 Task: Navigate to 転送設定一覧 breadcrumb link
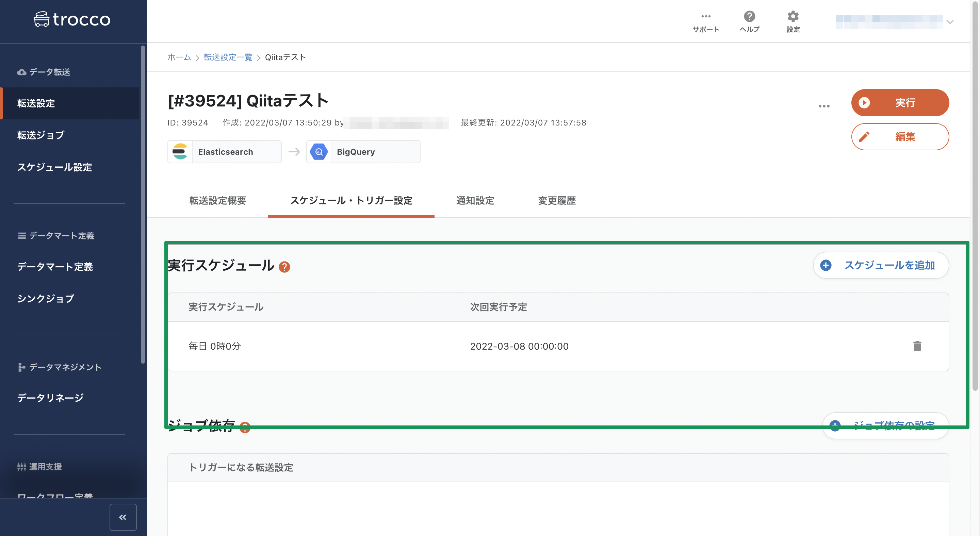coord(228,57)
